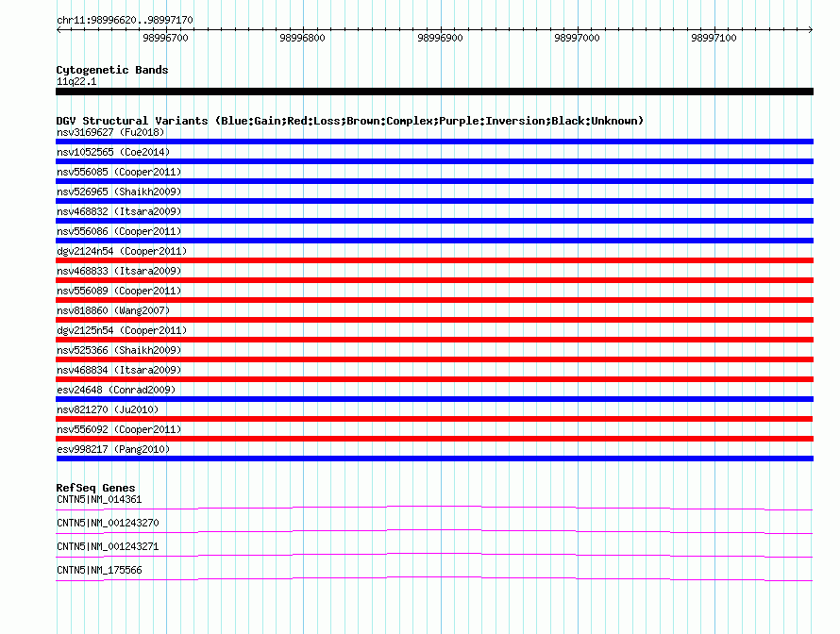Image resolution: width=840 pixels, height=634 pixels.
Task: Click the black 11q22.1 cytogenetic band bar
Action: pyautogui.click(x=434, y=92)
